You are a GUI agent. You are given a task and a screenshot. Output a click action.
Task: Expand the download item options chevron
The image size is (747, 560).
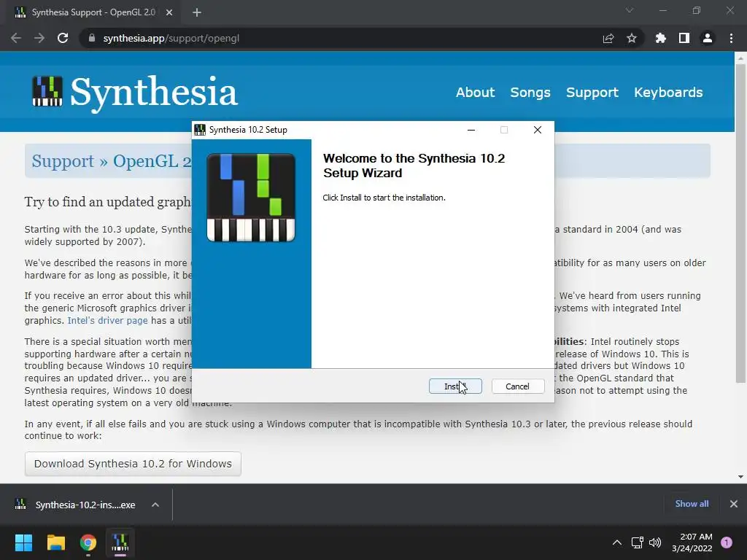tap(155, 505)
